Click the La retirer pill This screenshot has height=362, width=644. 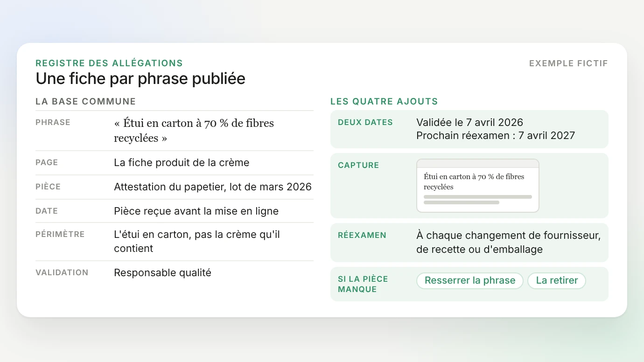[557, 281]
